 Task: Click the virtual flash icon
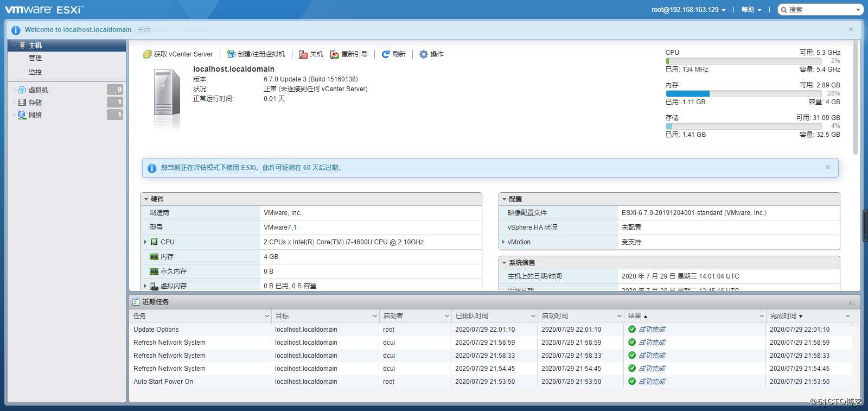[154, 286]
